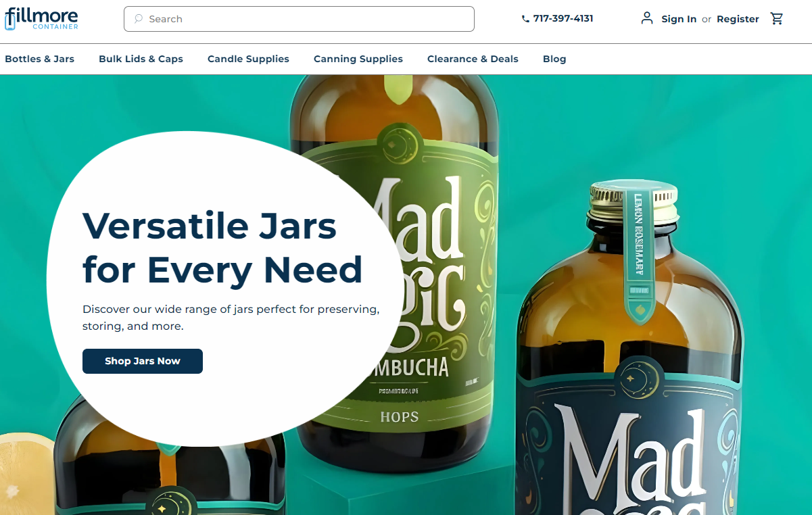Image resolution: width=812 pixels, height=515 pixels.
Task: Go home via the Fillmore Container logo
Action: (42, 18)
